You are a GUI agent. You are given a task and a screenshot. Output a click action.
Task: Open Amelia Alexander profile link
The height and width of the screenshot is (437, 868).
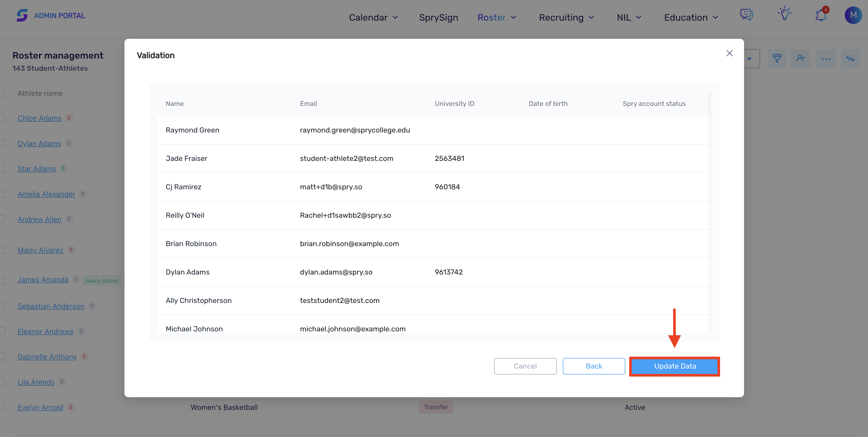(46, 194)
